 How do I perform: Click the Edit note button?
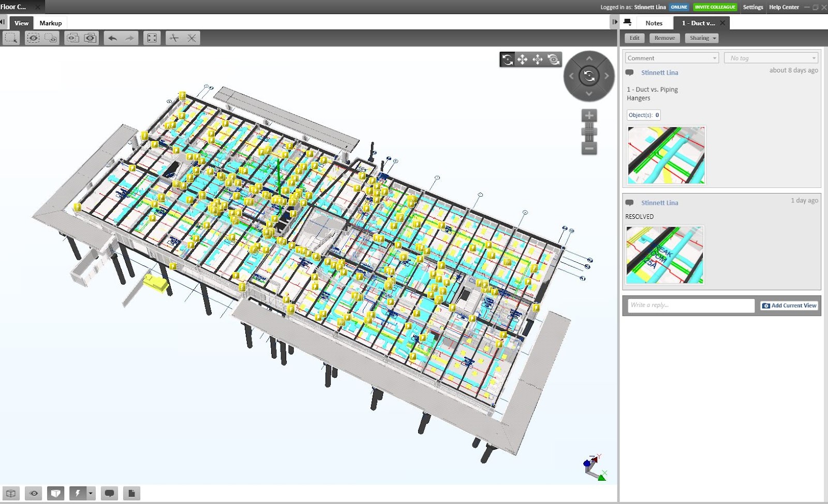(x=634, y=38)
